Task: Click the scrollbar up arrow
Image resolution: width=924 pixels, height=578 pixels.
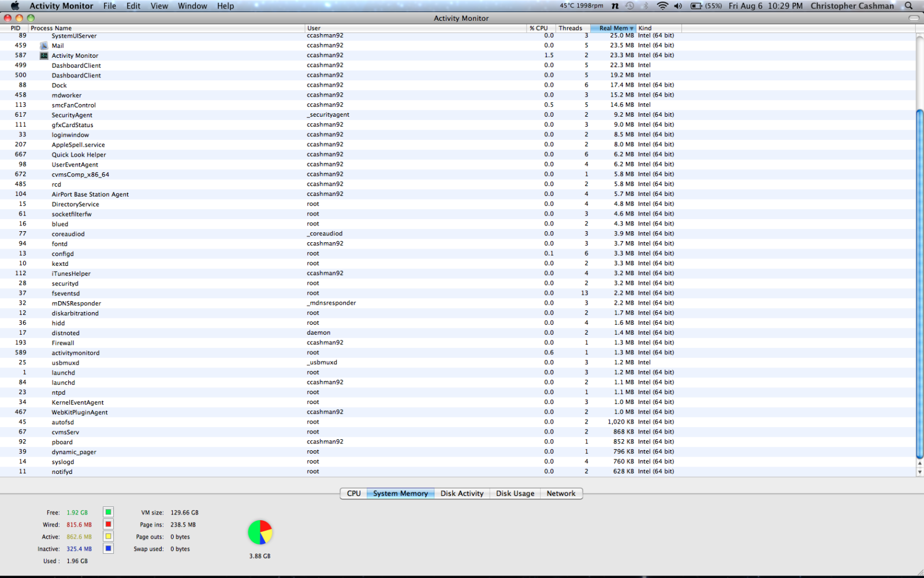Action: click(919, 464)
